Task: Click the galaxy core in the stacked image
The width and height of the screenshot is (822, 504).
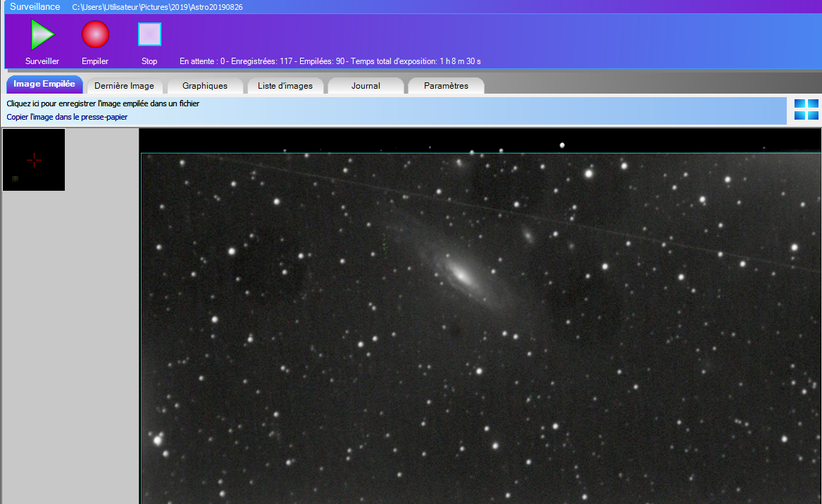Action: coord(462,275)
